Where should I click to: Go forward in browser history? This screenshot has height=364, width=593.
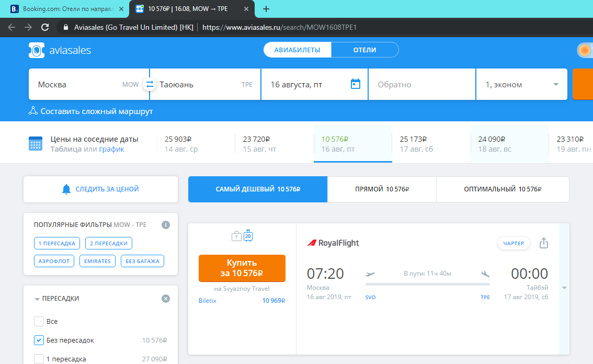pyautogui.click(x=28, y=27)
